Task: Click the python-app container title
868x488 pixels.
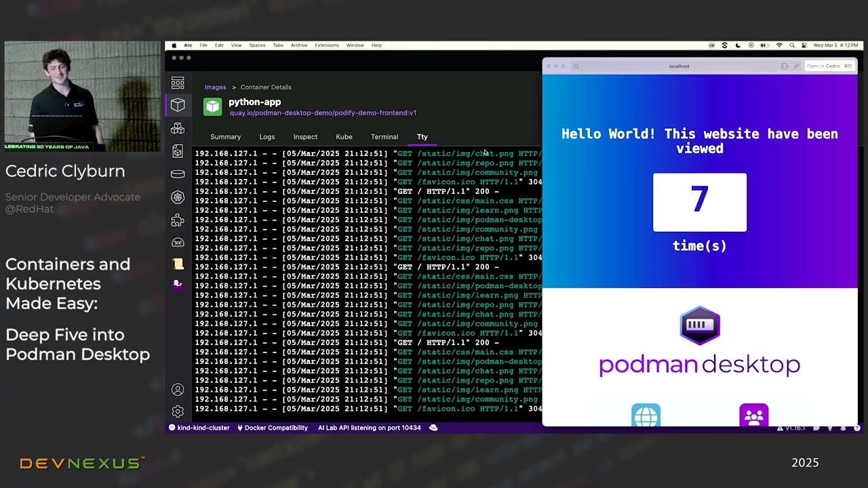Action: [x=254, y=102]
